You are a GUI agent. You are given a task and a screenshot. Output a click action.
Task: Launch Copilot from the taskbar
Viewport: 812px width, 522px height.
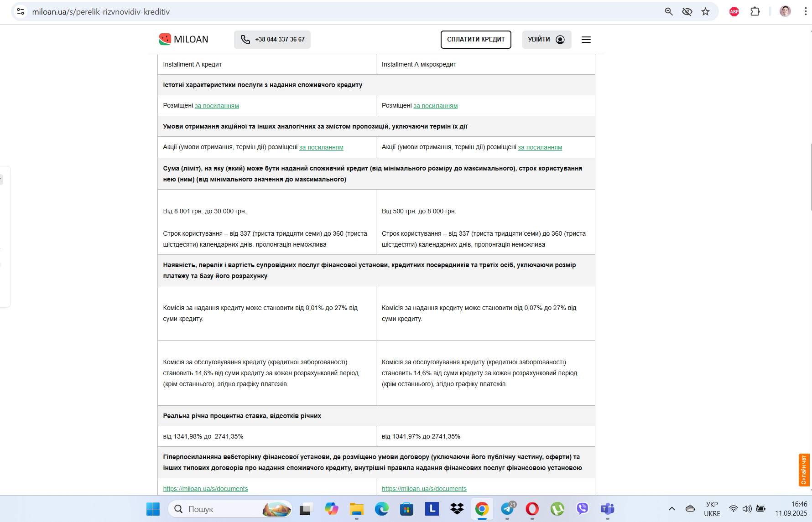(x=332, y=509)
